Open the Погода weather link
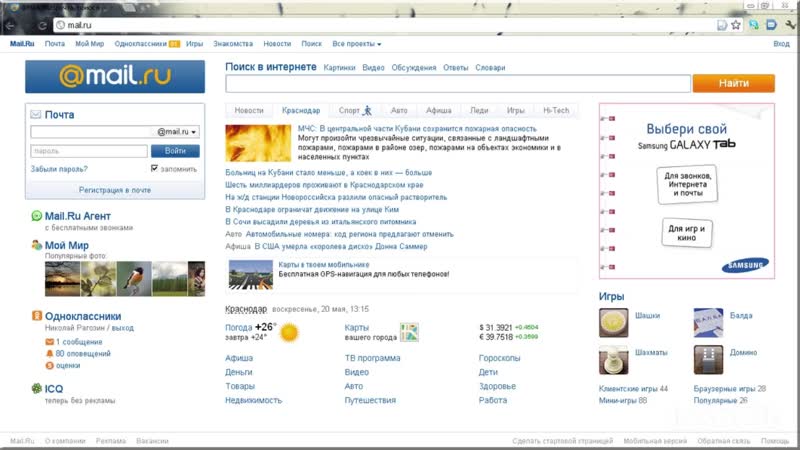The image size is (800, 450). tap(239, 328)
